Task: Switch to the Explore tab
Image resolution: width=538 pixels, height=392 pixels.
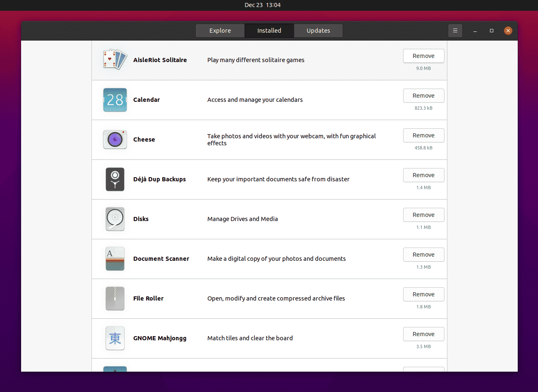Action: 220,31
